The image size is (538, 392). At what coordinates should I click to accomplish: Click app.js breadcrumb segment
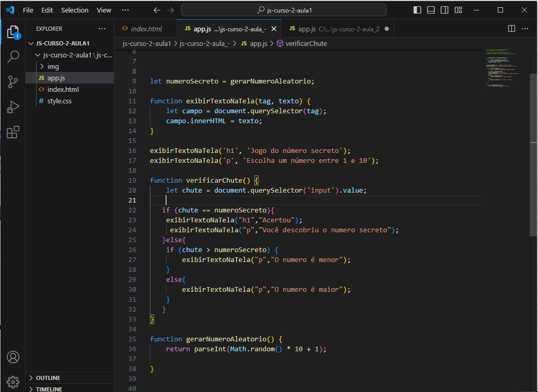coord(254,43)
